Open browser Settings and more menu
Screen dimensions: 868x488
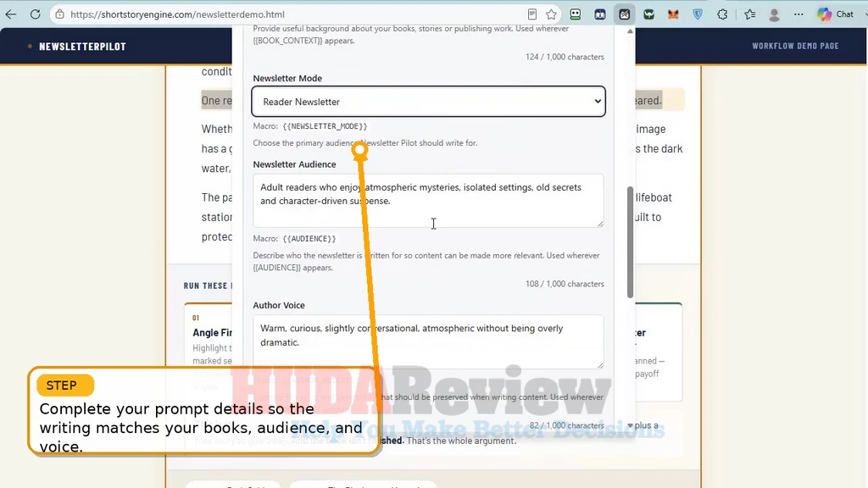798,14
